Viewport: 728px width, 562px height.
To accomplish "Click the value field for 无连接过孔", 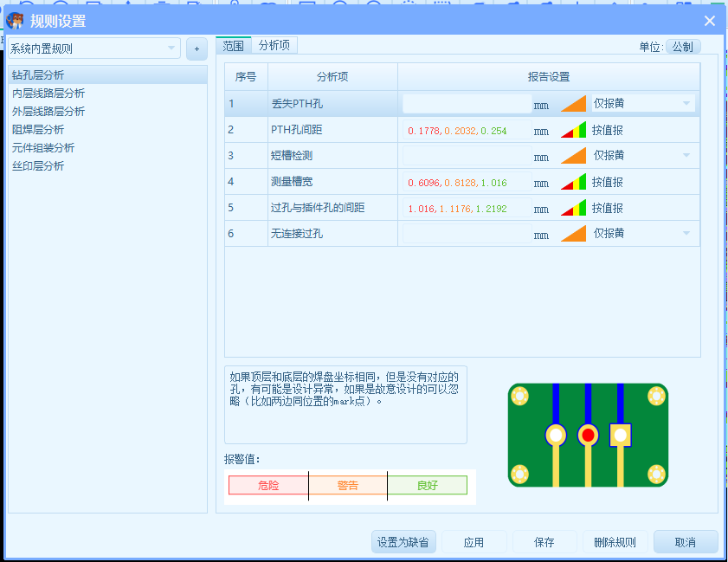I will pos(467,234).
